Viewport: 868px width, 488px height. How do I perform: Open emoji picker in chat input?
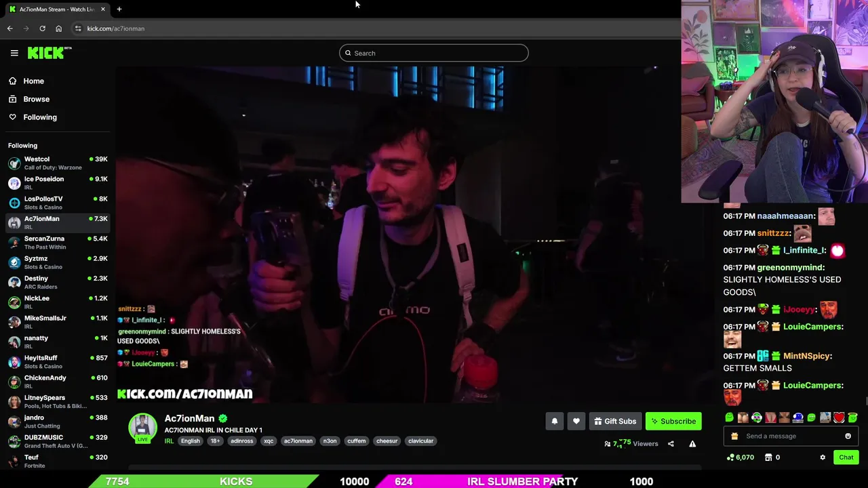coord(848,436)
